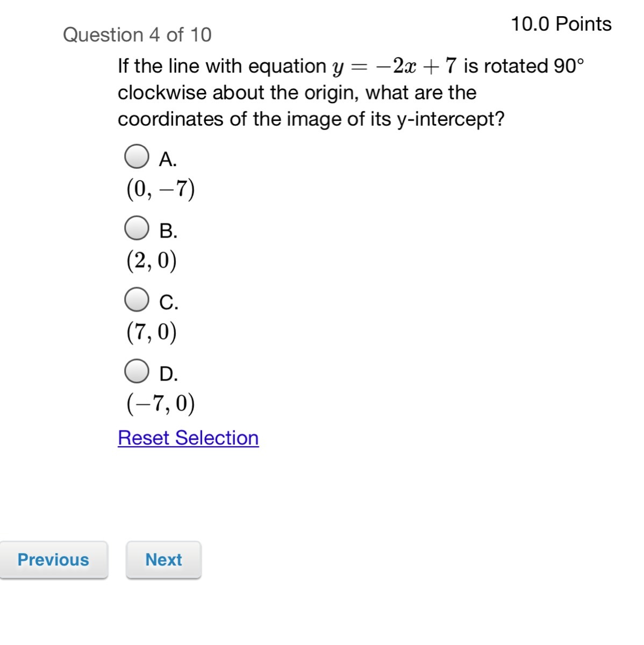Click the answer text (0, −7)
This screenshot has height=645, width=644.
pyautogui.click(x=161, y=189)
